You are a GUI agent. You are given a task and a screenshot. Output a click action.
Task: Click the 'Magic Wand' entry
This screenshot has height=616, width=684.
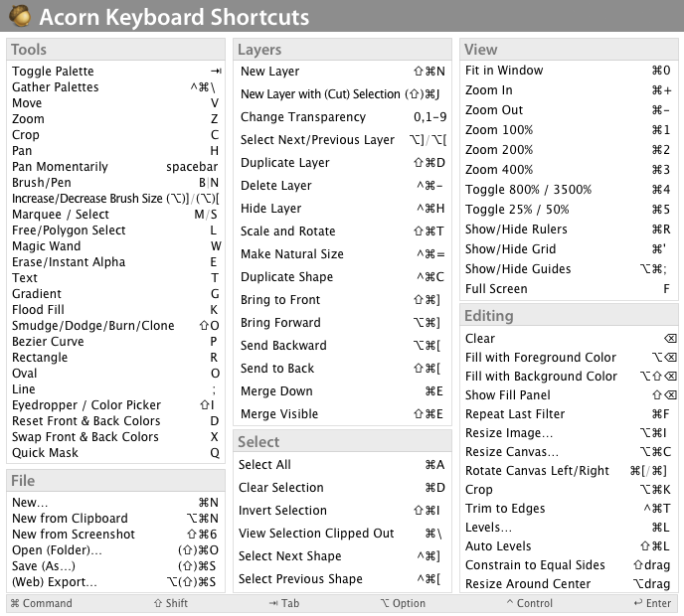115,245
